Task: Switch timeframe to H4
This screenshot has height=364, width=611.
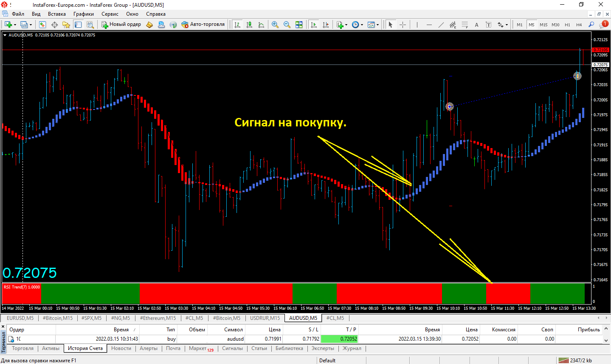Action: pos(579,25)
